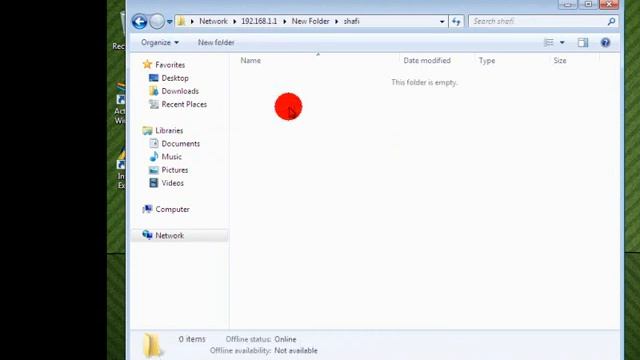Open the Music library
The height and width of the screenshot is (360, 640).
pyautogui.click(x=171, y=157)
